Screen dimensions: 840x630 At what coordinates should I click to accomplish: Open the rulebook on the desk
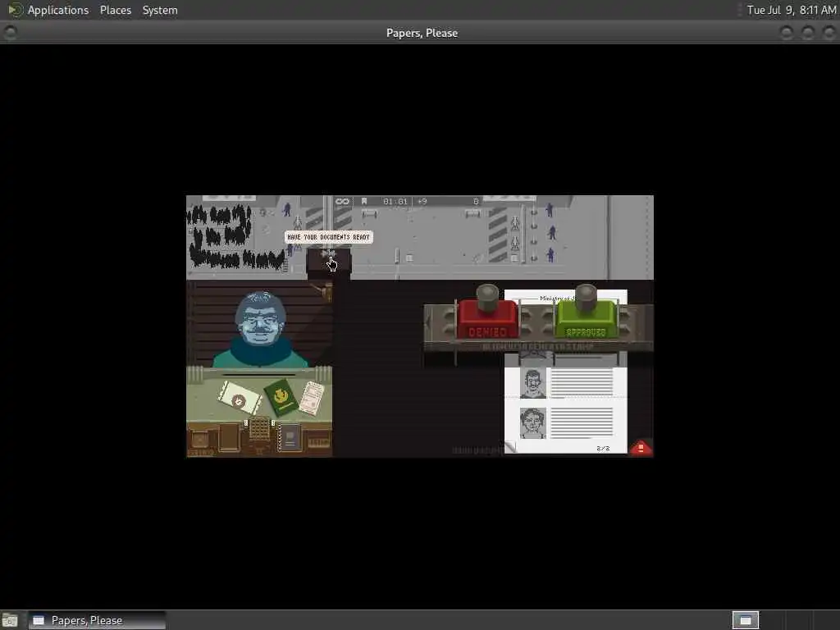288,438
